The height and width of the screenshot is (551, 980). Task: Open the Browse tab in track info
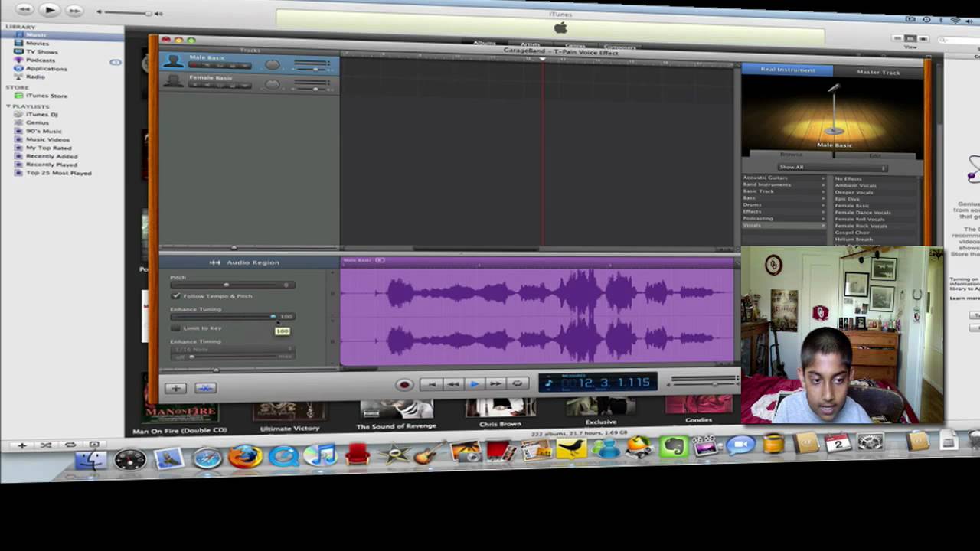(792, 155)
